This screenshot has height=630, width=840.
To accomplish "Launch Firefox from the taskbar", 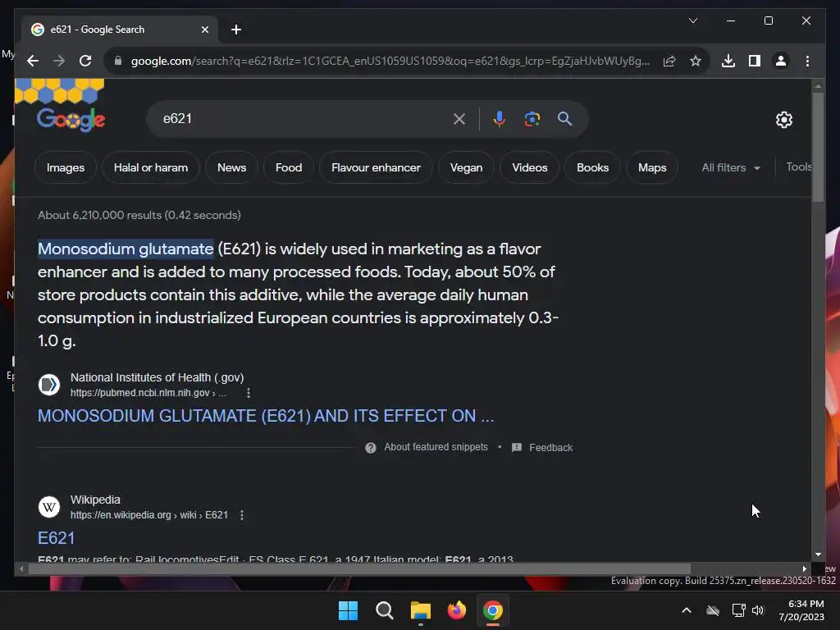I will (456, 610).
